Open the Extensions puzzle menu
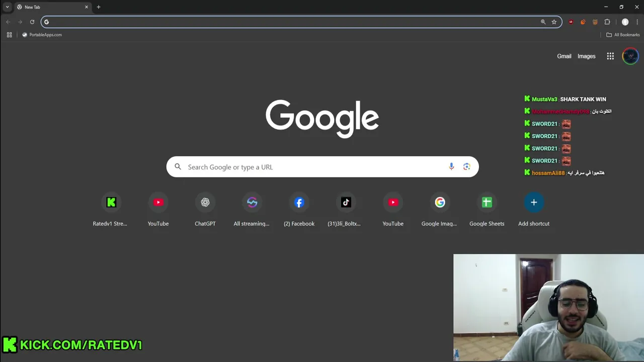Screen dimensions: 644x362 [x=607, y=22]
